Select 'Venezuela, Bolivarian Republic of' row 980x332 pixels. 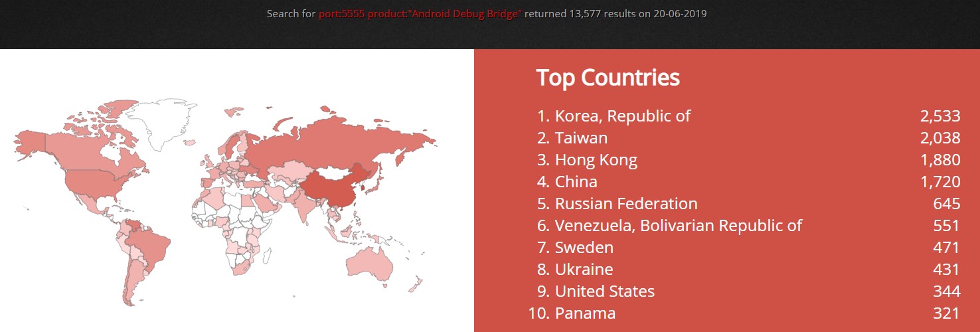pyautogui.click(x=748, y=226)
